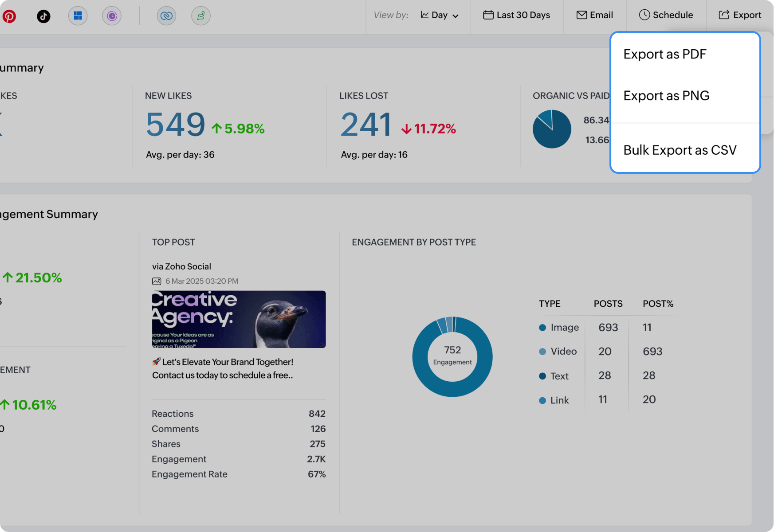The height and width of the screenshot is (532, 774).
Task: Choose Bulk Export as CSV
Action: [680, 150]
